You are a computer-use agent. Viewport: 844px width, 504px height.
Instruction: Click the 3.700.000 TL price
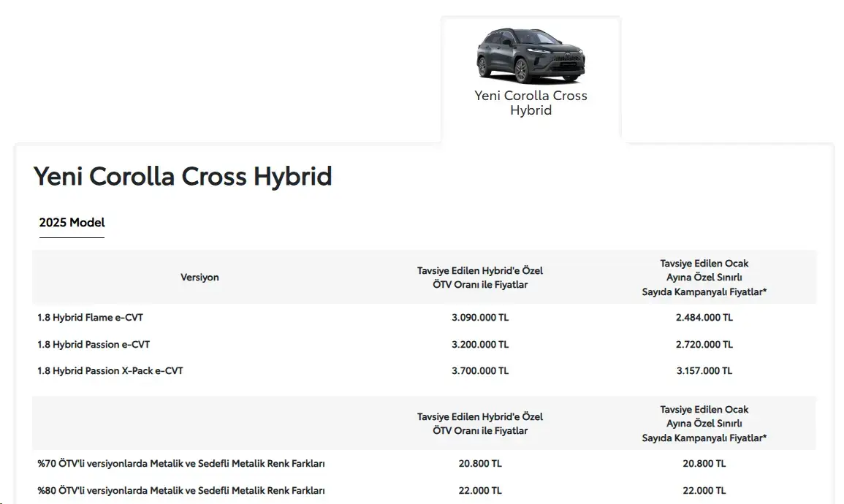pos(479,370)
